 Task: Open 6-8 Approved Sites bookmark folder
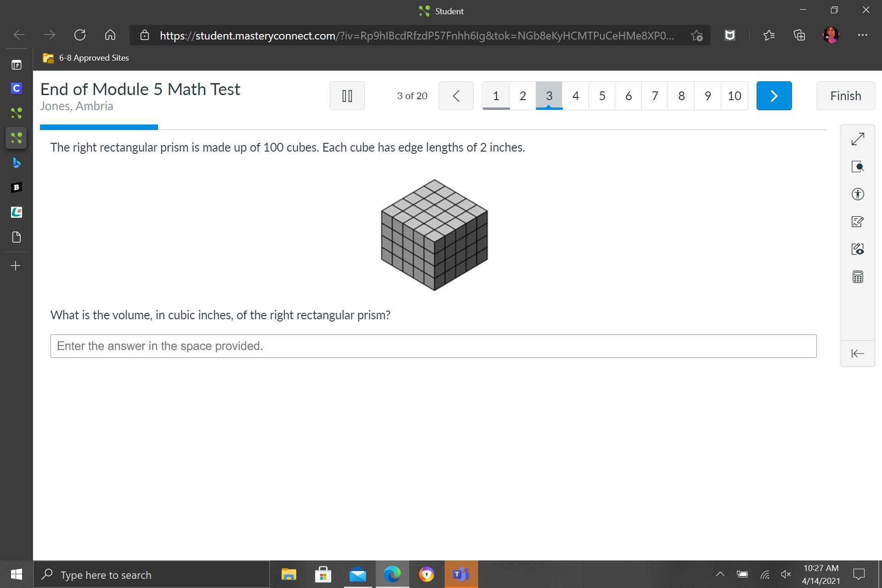pyautogui.click(x=86, y=58)
